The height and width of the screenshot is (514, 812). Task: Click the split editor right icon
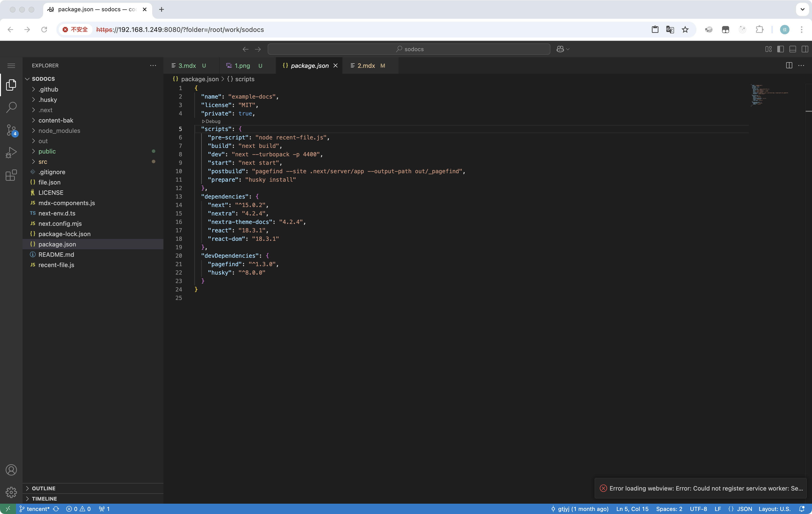[x=789, y=65]
